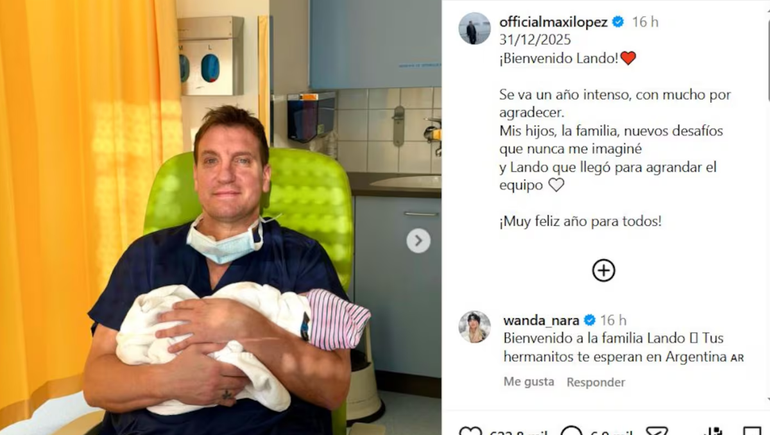Click verified badge beside wanda_nara

589,321
